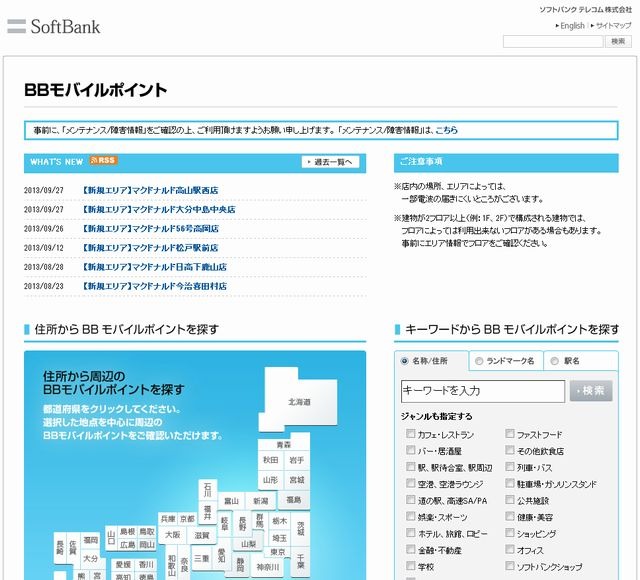Switch site language to English
Screen dimensions: 640x580
coord(570,26)
